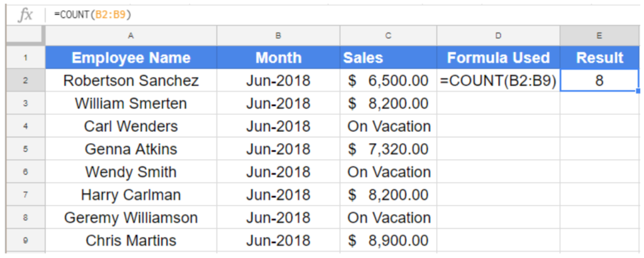Select row 9 header
644x258 pixels.
click(25, 240)
